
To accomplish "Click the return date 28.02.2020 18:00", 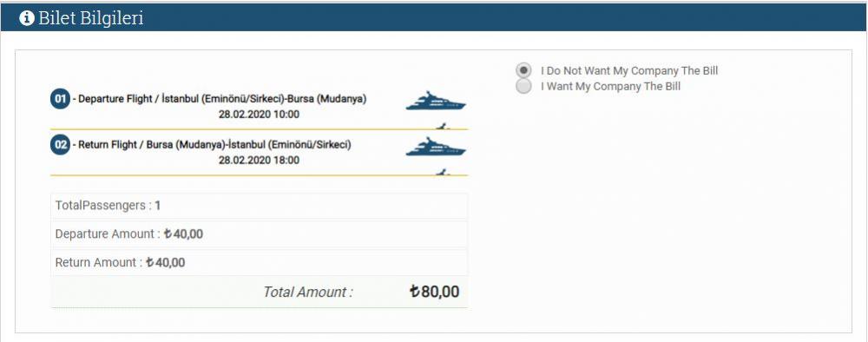I will (259, 161).
